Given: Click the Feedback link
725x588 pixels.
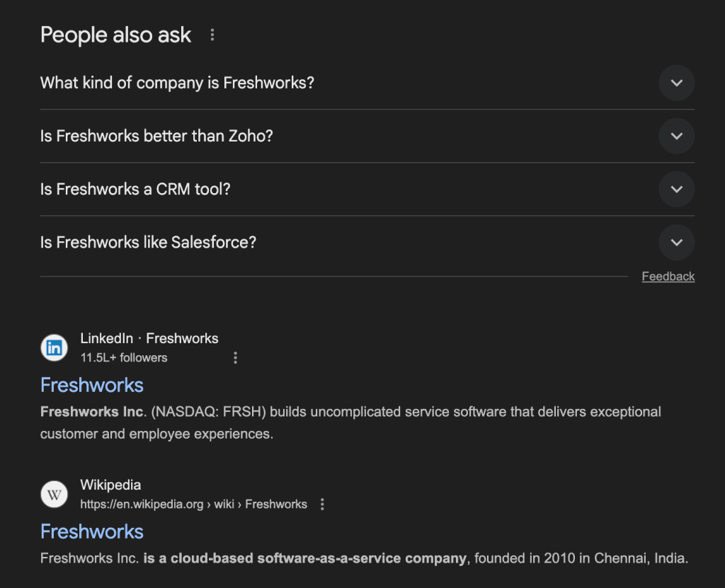Looking at the screenshot, I should pyautogui.click(x=668, y=277).
